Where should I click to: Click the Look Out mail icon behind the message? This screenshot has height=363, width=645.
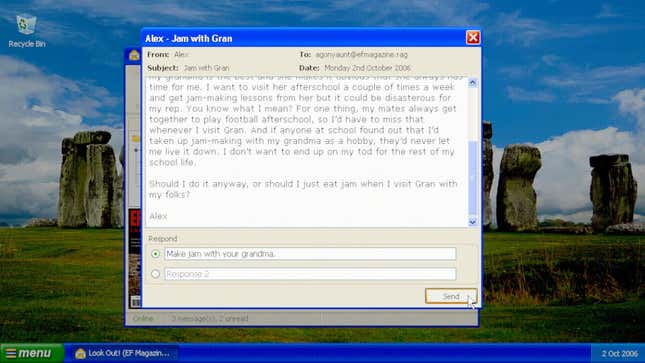pos(134,55)
